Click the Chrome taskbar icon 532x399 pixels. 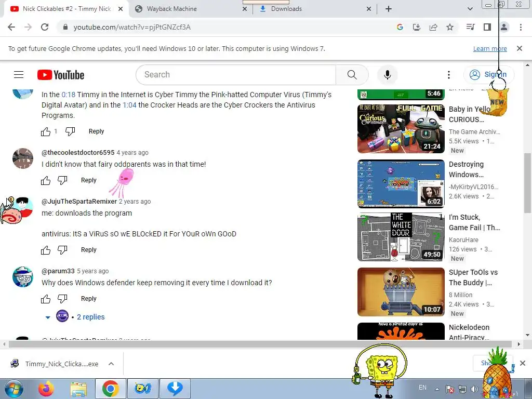tap(110, 389)
